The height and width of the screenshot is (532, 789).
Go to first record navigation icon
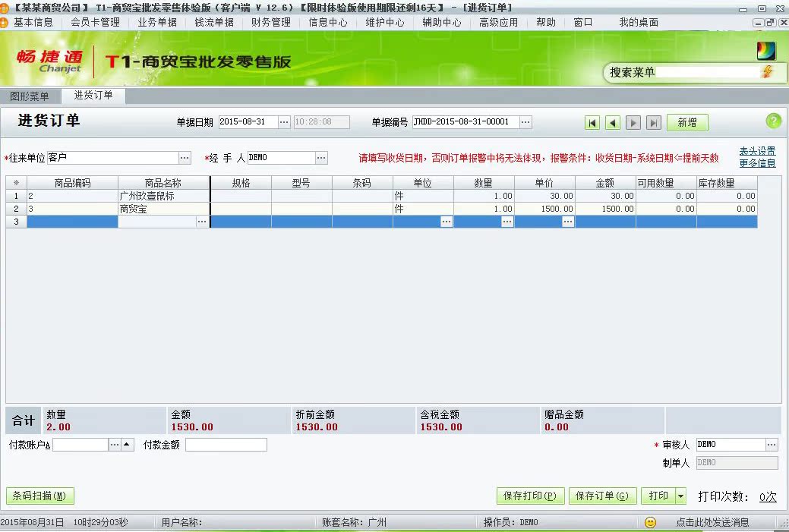(x=592, y=123)
